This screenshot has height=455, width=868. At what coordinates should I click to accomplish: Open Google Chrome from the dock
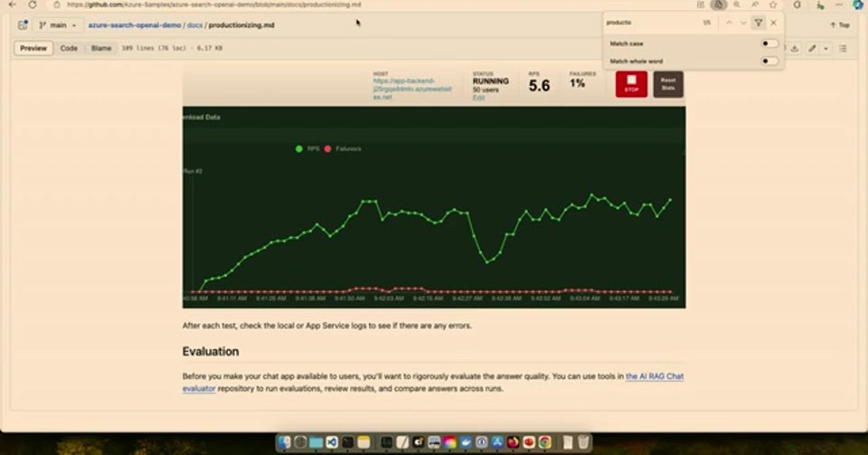pyautogui.click(x=544, y=441)
